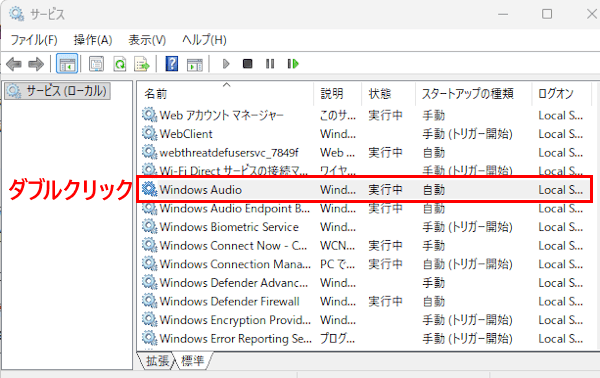
Task: Open the blue Help question-mark icon
Action: (172, 64)
